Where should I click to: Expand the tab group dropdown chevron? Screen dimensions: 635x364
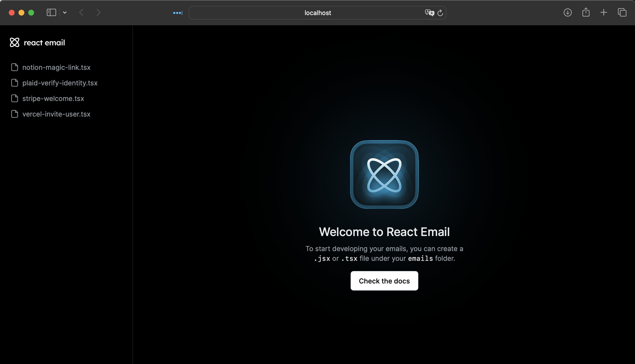pyautogui.click(x=65, y=12)
